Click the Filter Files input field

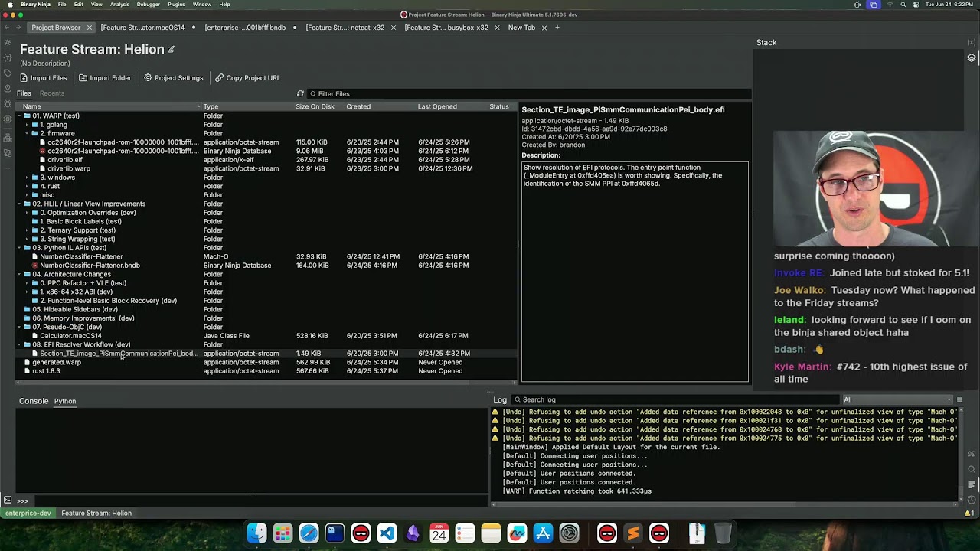point(528,93)
